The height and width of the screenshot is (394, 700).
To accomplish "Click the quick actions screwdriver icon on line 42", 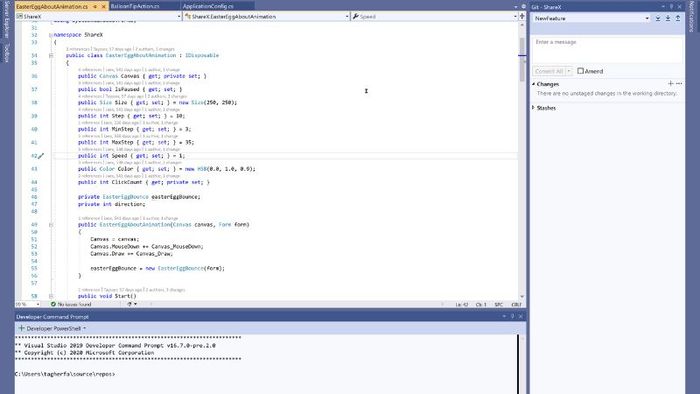I will tap(41, 156).
